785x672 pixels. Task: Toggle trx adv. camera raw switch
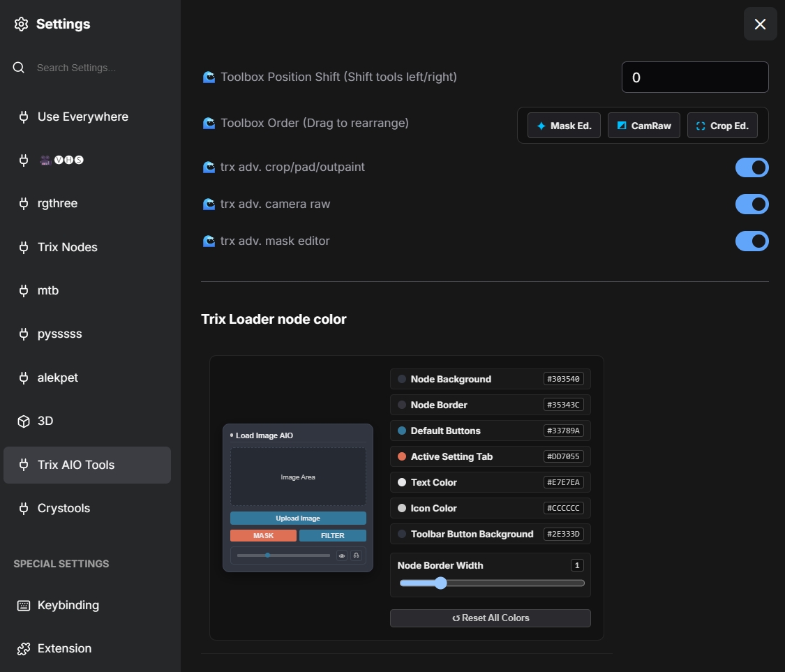pyautogui.click(x=752, y=204)
